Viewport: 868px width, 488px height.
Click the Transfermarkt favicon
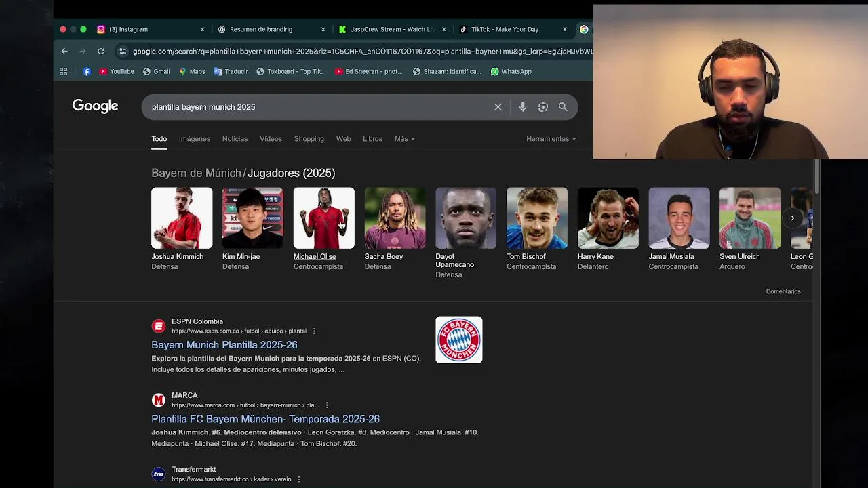point(159,474)
